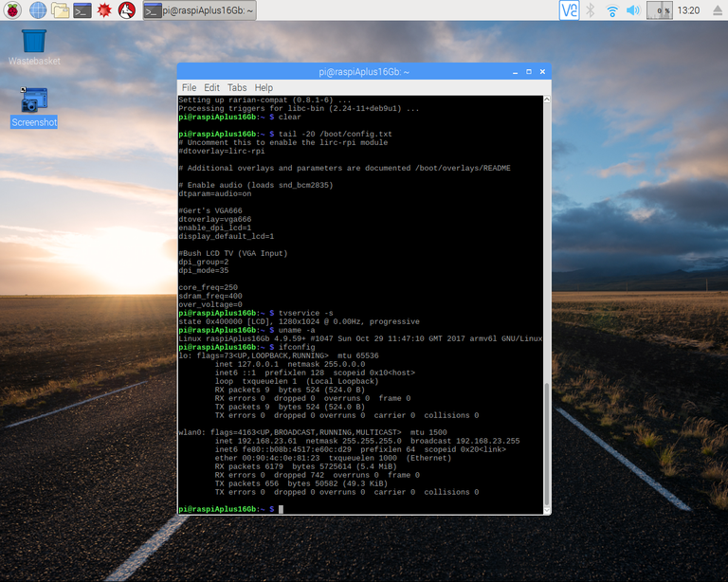Screen dimensions: 728x582
Task: Click the terminal title bar text
Action: tap(364, 72)
